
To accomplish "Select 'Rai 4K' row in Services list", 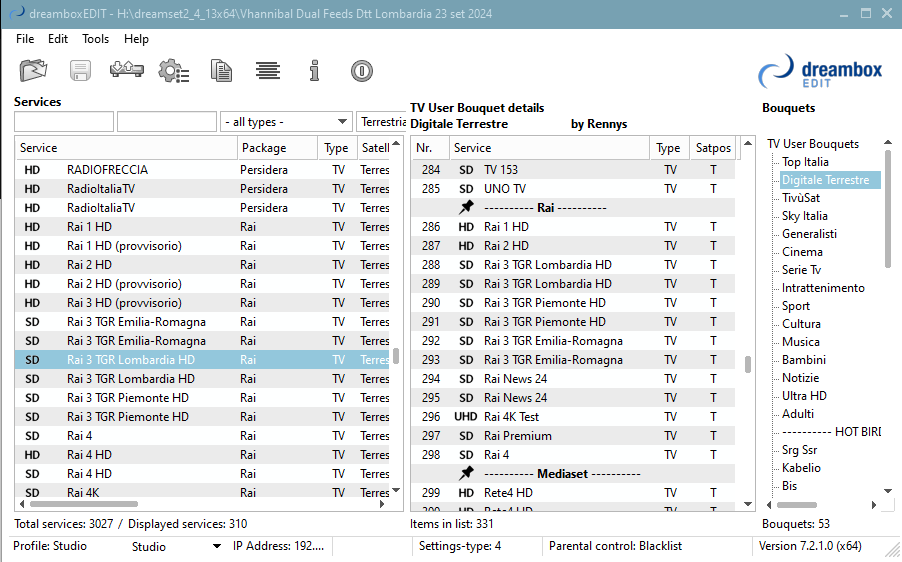I will [x=202, y=491].
